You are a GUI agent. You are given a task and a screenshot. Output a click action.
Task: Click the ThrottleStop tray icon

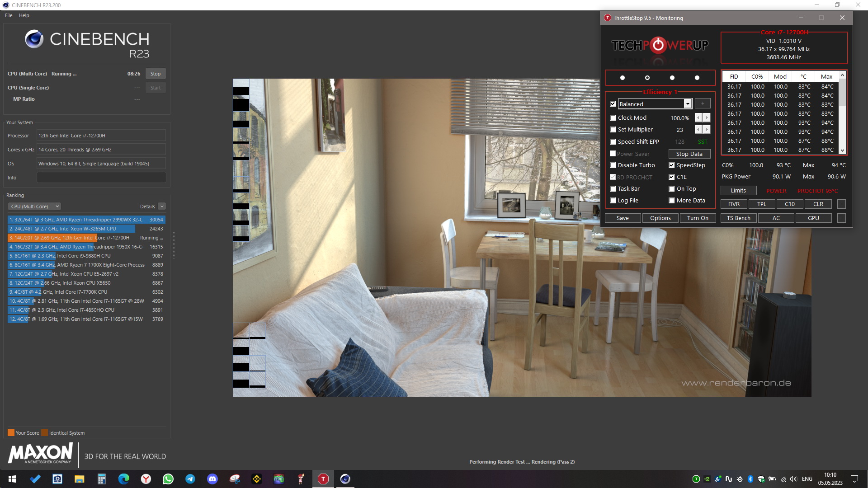[x=696, y=479]
